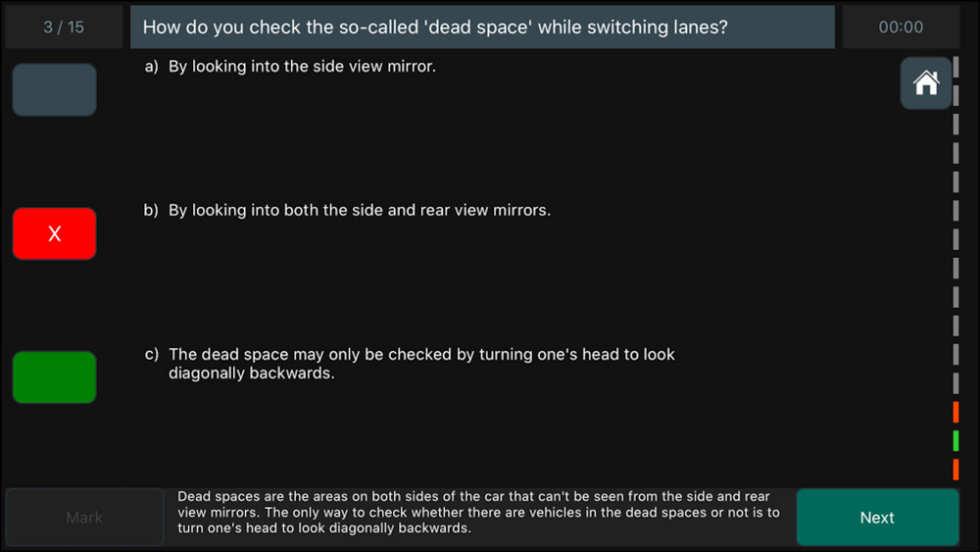Jump to the second gray progress marker
Image resolution: width=980 pixels, height=552 pixels.
pos(955,96)
